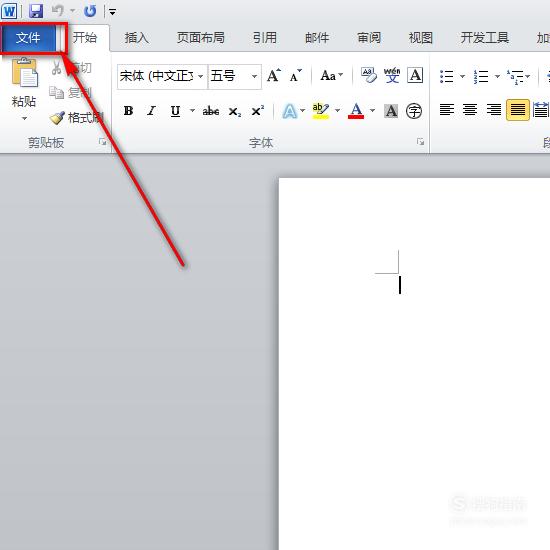Click the 格式刷 format painter

tap(76, 118)
